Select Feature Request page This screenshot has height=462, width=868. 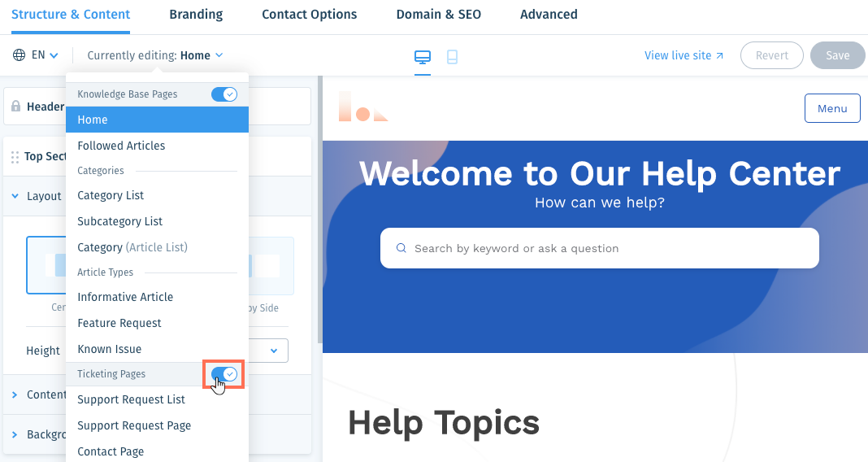pos(157,323)
